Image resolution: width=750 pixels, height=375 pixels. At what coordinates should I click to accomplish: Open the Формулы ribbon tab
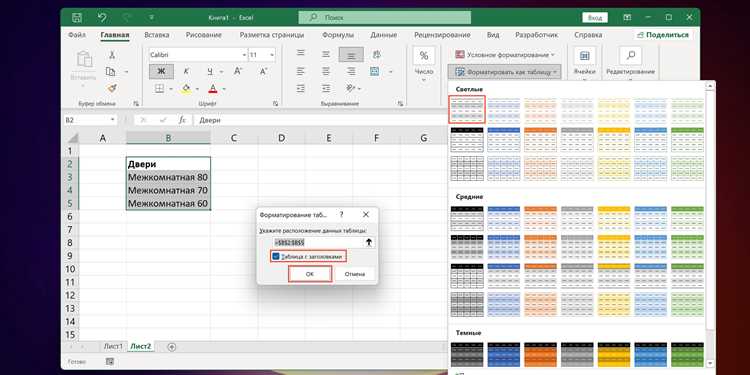point(338,35)
